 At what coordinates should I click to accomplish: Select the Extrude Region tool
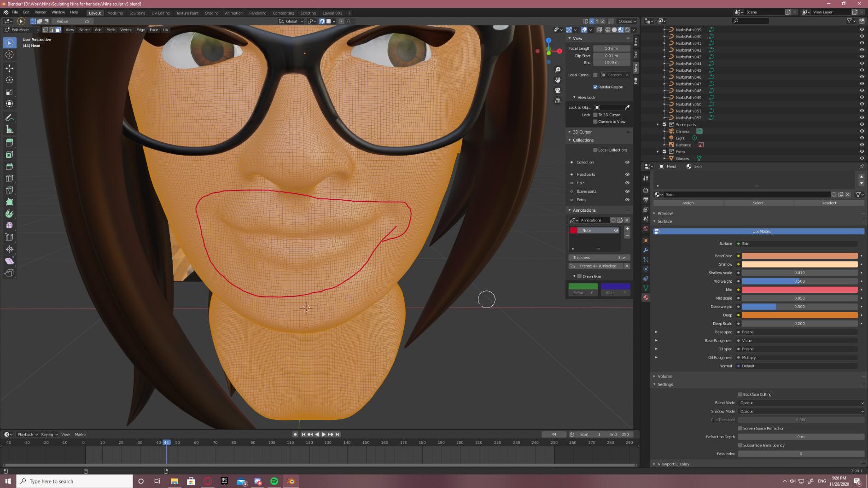[9, 143]
